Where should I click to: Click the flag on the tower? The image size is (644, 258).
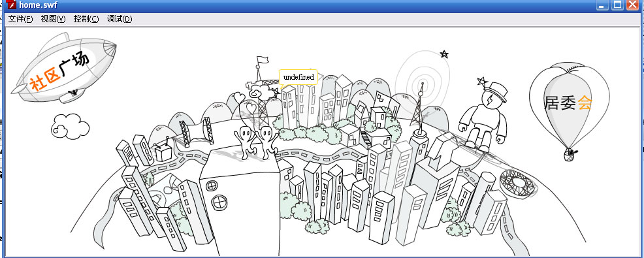coord(262,60)
